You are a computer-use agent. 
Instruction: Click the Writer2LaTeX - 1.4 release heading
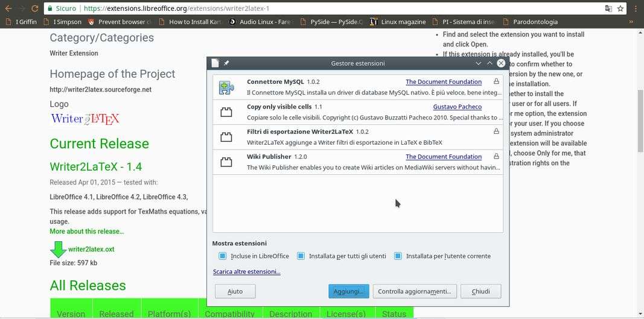pyautogui.click(x=96, y=166)
